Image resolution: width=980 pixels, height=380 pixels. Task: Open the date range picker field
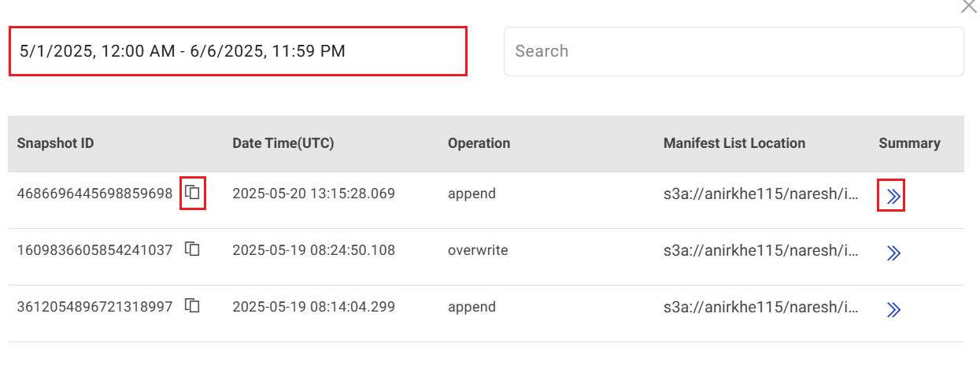tap(238, 51)
